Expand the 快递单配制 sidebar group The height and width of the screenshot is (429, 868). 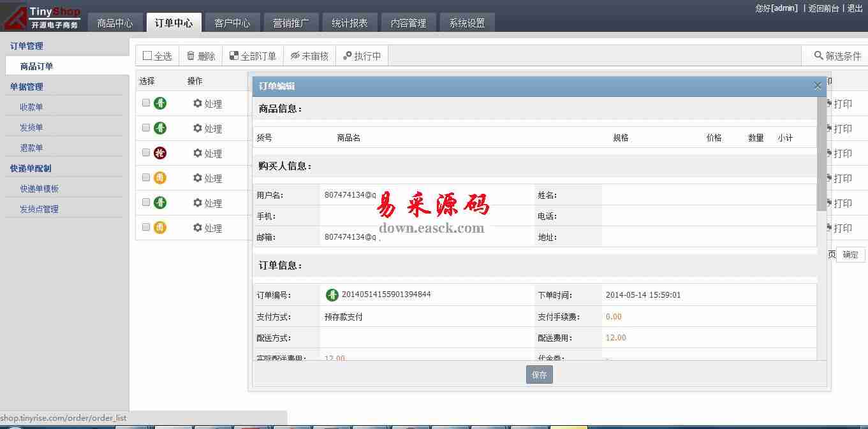(x=31, y=168)
